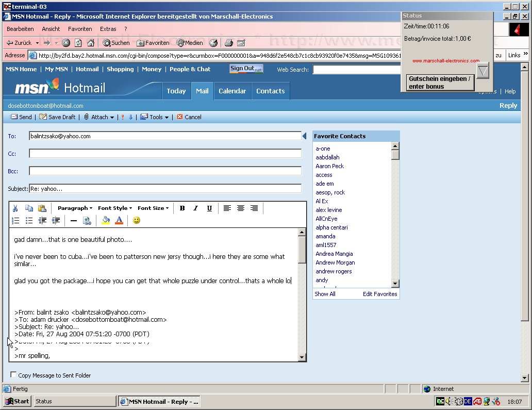This screenshot has height=410, width=532.
Task: Send the email message
Action: point(21,117)
